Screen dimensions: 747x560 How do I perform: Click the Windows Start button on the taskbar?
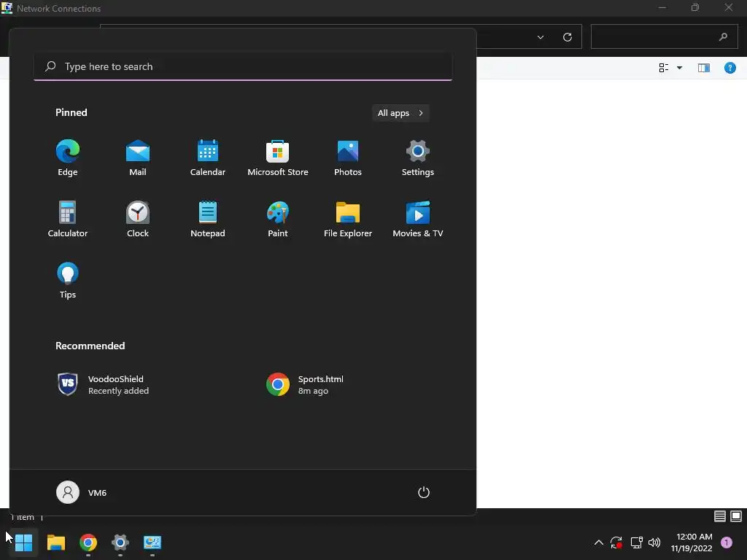click(24, 542)
